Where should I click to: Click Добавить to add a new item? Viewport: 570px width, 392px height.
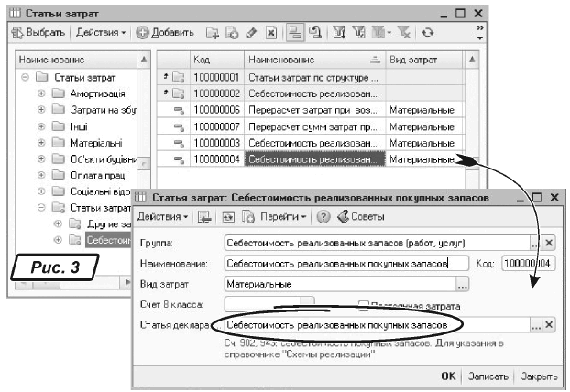(x=166, y=33)
